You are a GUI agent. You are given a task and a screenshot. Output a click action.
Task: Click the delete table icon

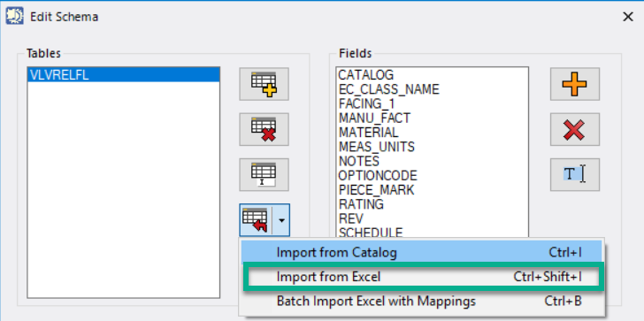[x=264, y=129]
